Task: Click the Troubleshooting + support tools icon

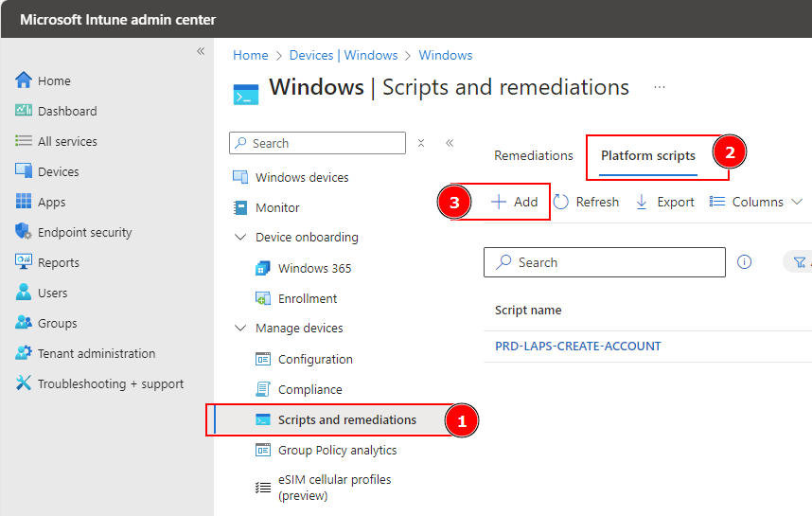Action: coord(24,383)
